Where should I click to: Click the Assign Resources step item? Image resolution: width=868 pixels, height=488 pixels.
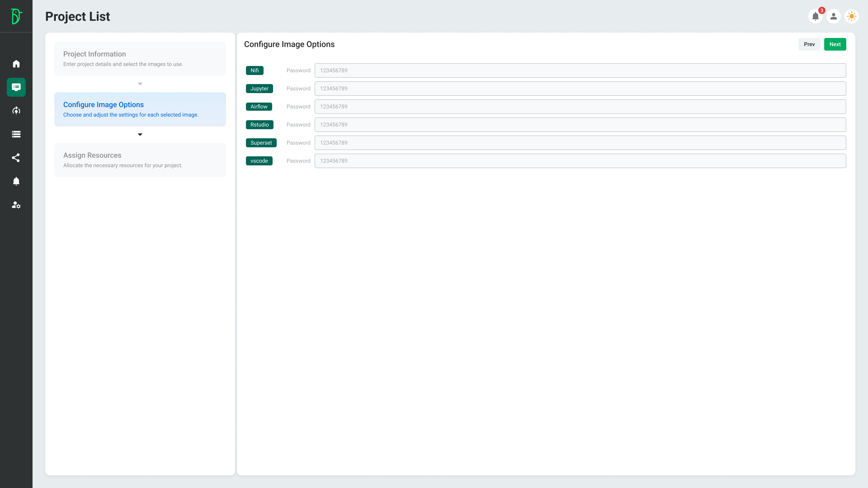pyautogui.click(x=140, y=160)
